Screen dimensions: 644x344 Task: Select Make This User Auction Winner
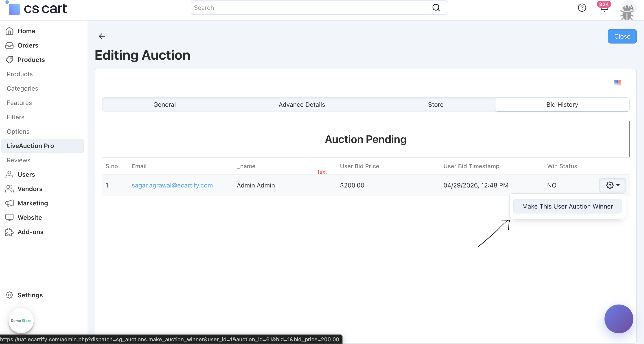click(x=567, y=206)
